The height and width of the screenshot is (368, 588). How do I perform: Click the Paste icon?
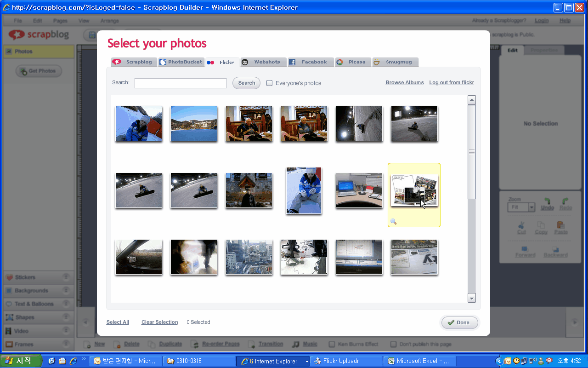pyautogui.click(x=560, y=225)
